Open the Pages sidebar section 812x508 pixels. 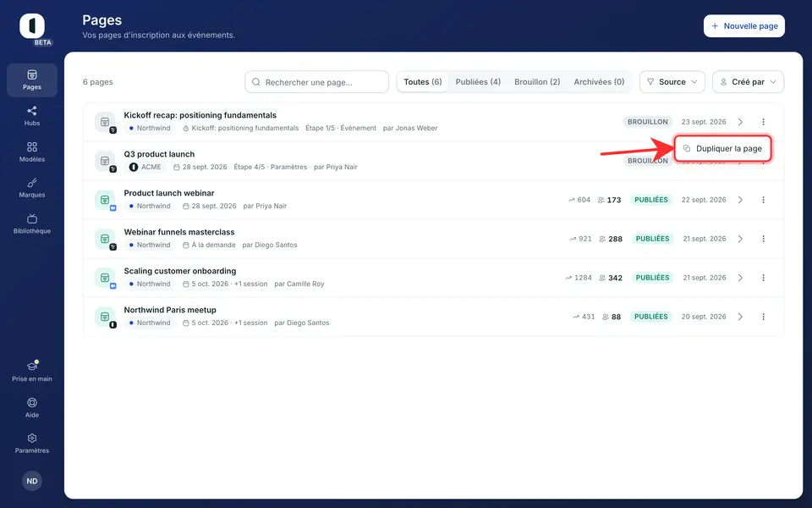point(31,80)
